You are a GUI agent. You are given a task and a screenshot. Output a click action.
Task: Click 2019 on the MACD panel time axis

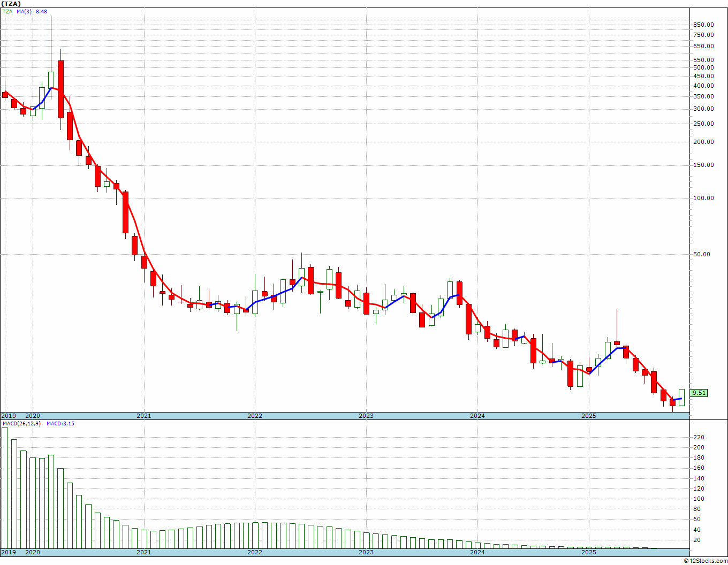click(8, 552)
